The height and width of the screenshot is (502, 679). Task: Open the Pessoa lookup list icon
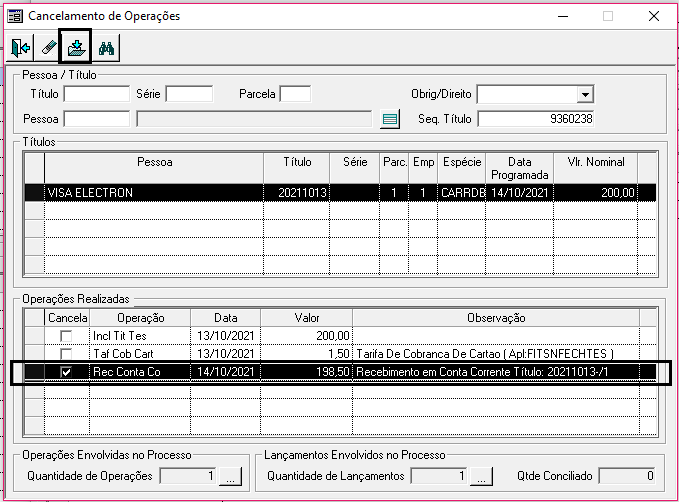[390, 119]
